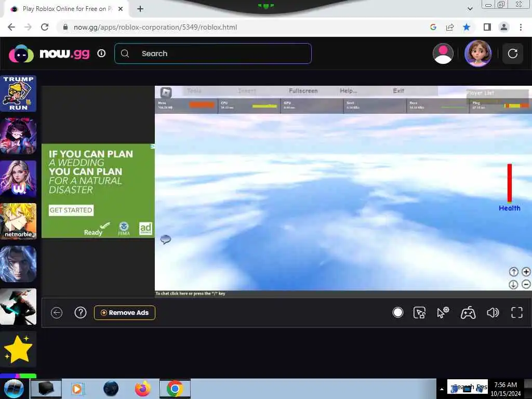Click the yellow star sidebar icon
This screenshot has width=532, height=399.
(18, 349)
